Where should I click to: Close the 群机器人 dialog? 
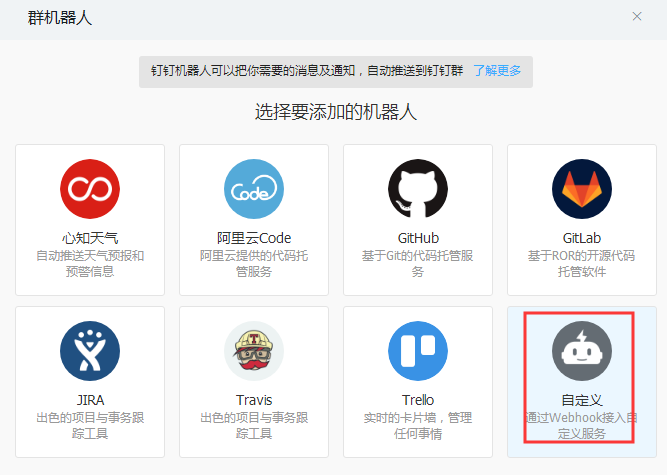(x=637, y=16)
